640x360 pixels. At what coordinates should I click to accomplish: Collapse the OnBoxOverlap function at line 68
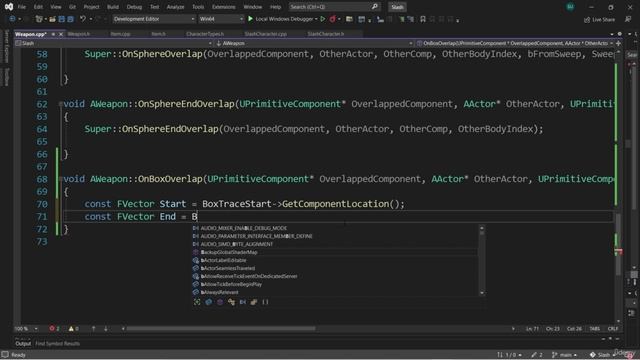point(60,179)
